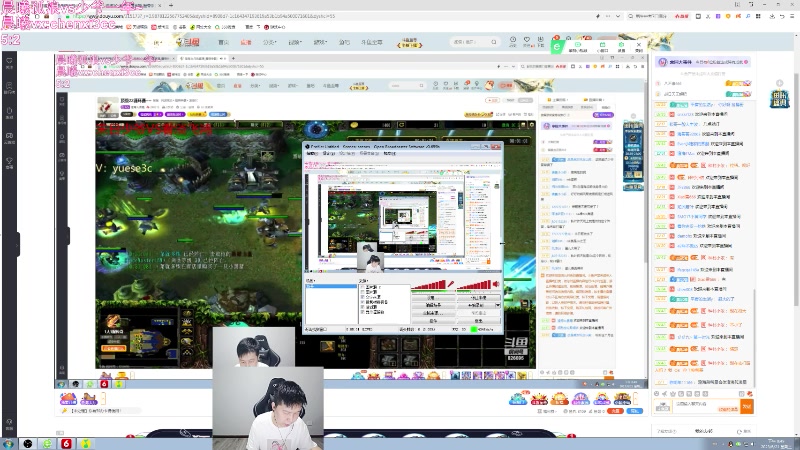Open the 首页 home tab in Douyu navigation
Viewport: 800px width, 450px height.
(x=223, y=42)
